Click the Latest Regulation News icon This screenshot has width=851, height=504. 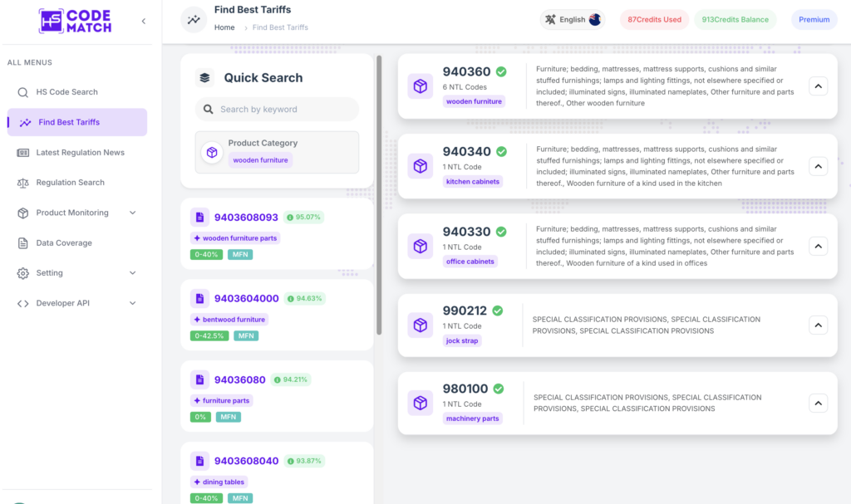(22, 153)
